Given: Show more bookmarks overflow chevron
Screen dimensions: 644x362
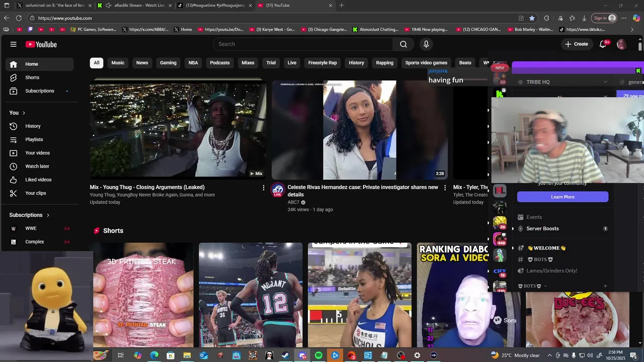Looking at the screenshot, I should (x=633, y=29).
